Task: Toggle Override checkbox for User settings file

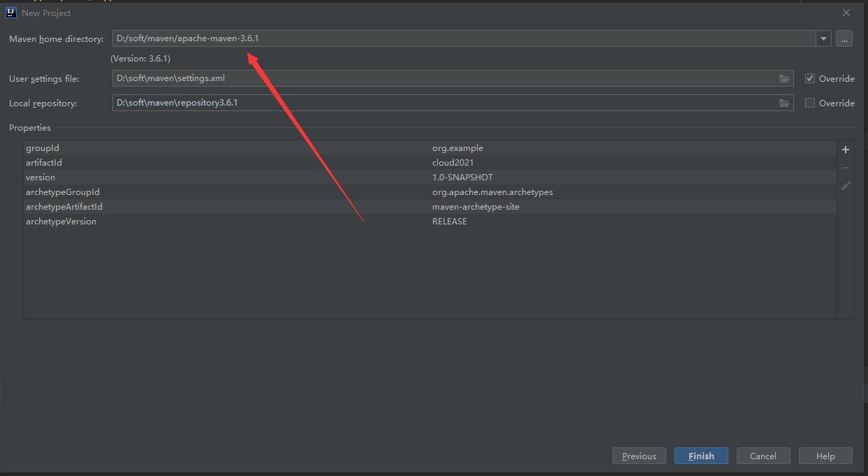Action: (x=810, y=78)
